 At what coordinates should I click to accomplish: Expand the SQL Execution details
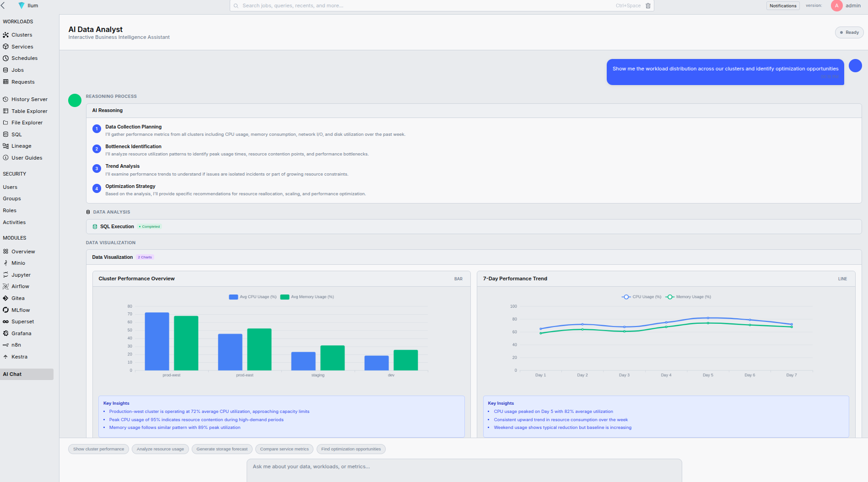tap(117, 226)
